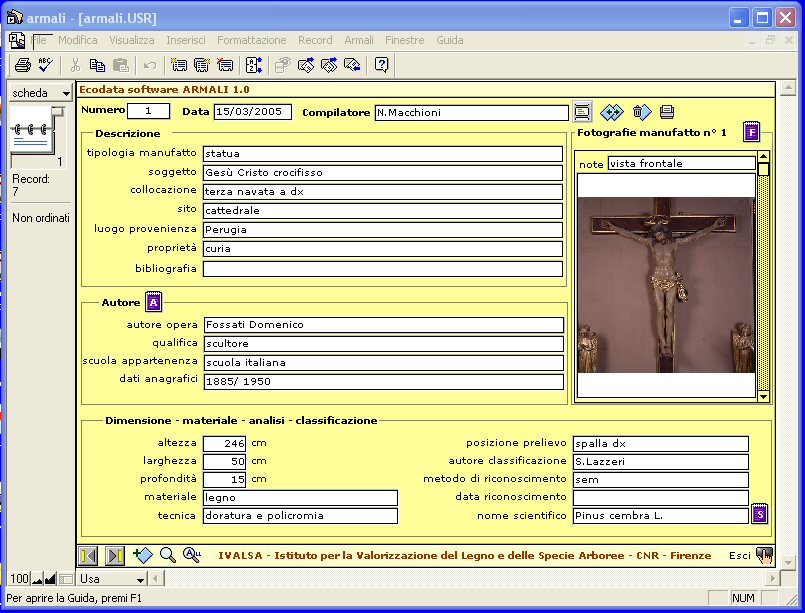Click the soggetto field Gesù Cristo crocifisso
Screen dimensions: 805x613
[382, 173]
